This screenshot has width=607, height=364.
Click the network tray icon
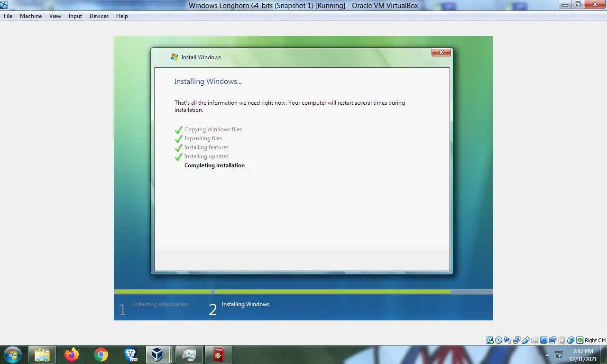click(x=559, y=355)
